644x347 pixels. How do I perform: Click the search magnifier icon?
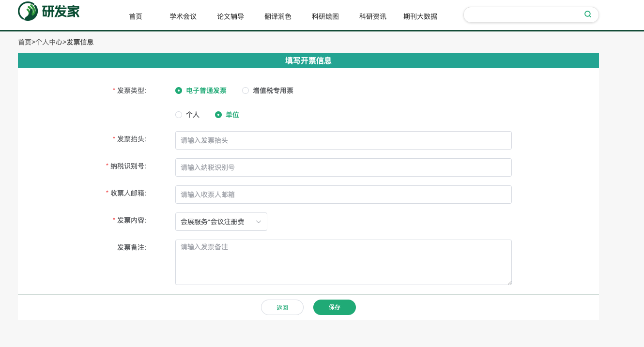click(587, 15)
